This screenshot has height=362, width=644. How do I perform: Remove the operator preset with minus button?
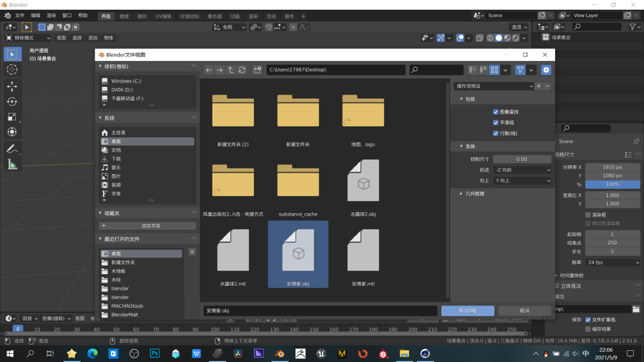[547, 86]
